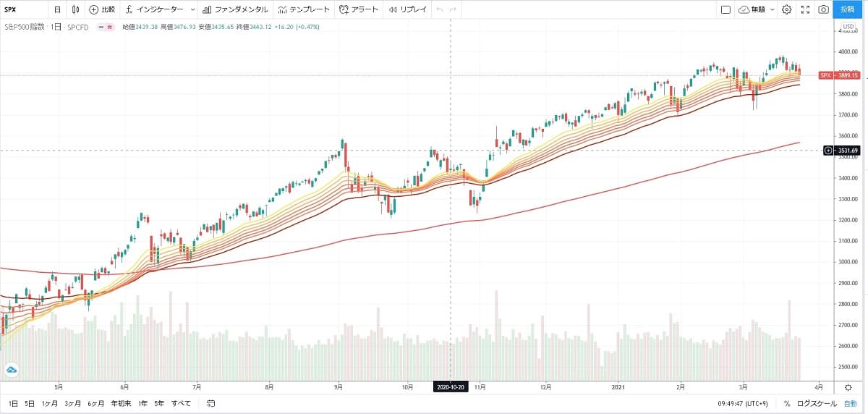Click the layout select square icon

click(x=726, y=10)
